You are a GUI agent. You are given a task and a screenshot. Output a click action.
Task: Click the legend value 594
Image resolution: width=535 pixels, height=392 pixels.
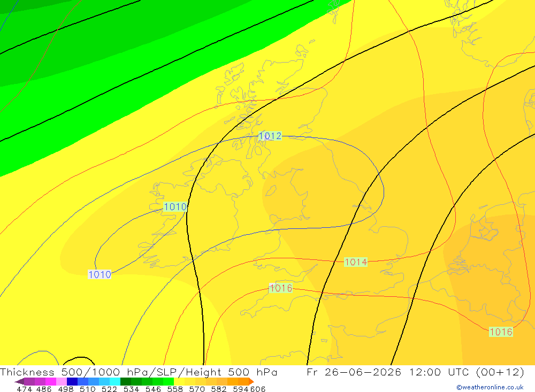click(x=241, y=389)
